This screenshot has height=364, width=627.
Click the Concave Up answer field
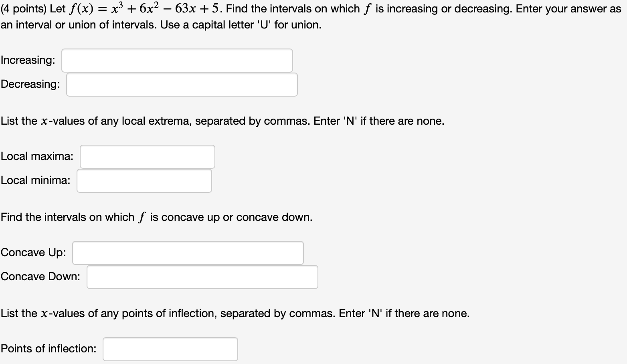pos(187,253)
